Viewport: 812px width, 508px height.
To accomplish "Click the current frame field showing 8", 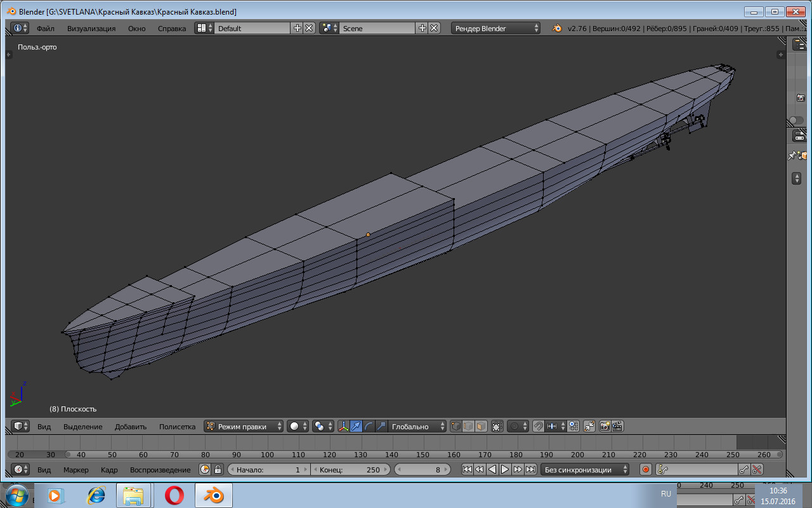I will coord(424,470).
